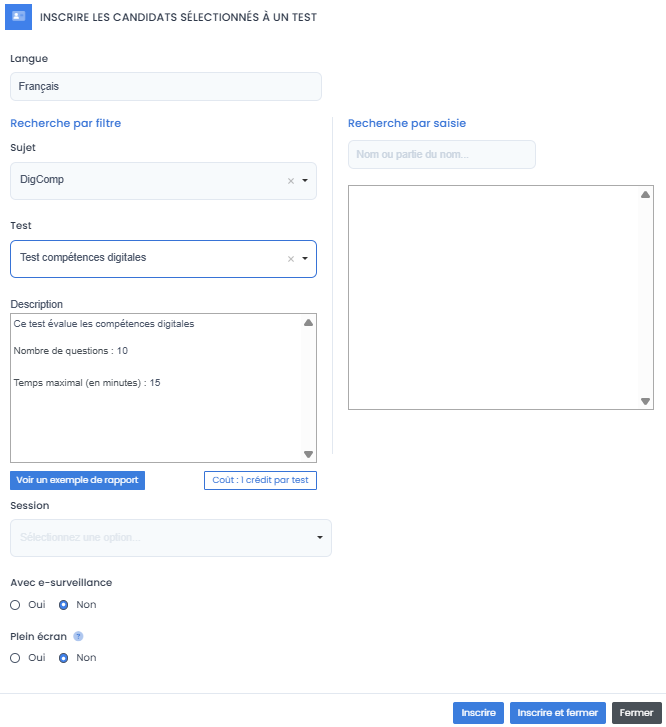Click the results list scrollbar track
666x727 pixels.
[645, 298]
